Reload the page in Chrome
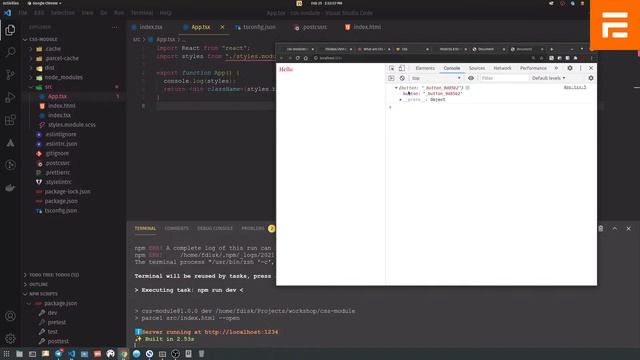 coord(298,58)
